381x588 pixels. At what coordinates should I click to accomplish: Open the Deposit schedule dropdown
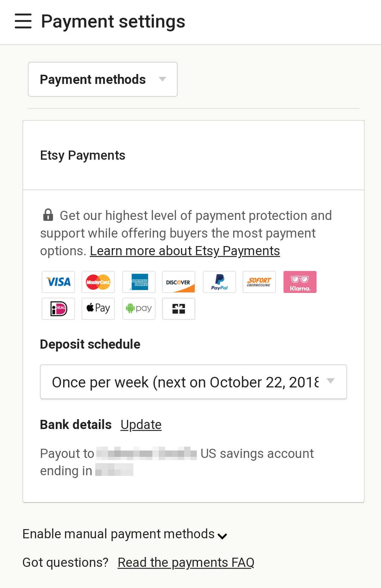(193, 382)
